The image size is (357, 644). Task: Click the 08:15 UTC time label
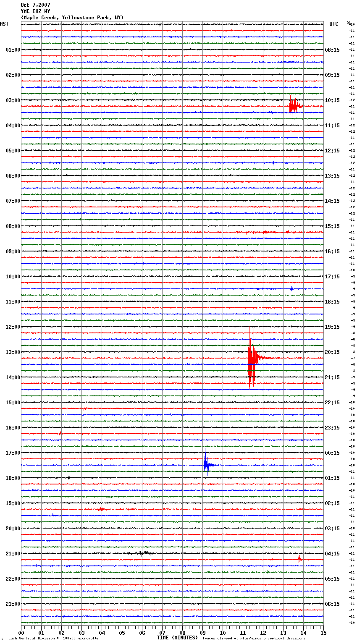(x=332, y=50)
